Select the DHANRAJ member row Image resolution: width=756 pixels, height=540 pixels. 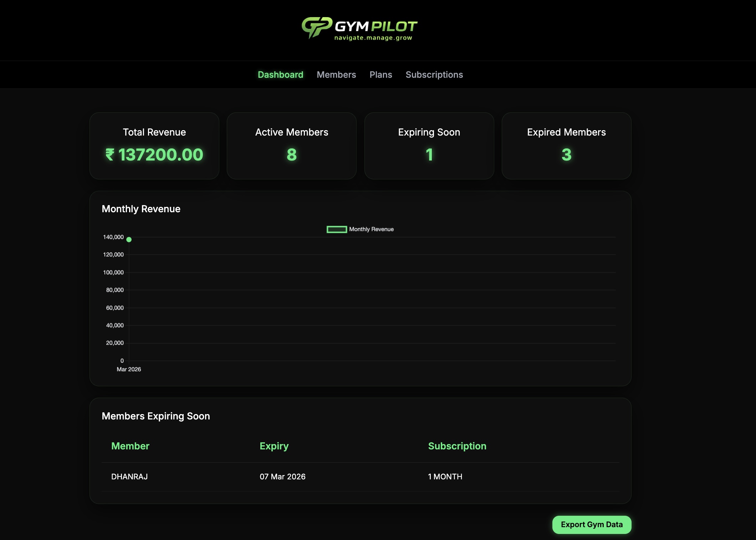(129, 477)
